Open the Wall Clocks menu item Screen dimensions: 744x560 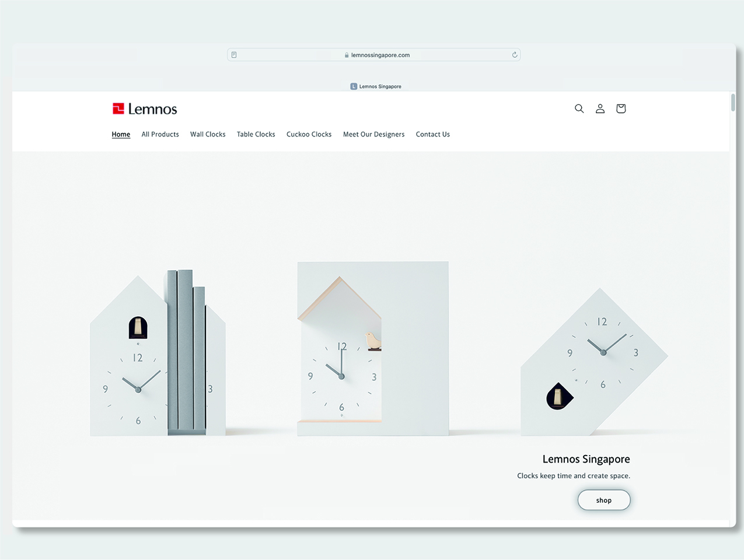tap(208, 134)
